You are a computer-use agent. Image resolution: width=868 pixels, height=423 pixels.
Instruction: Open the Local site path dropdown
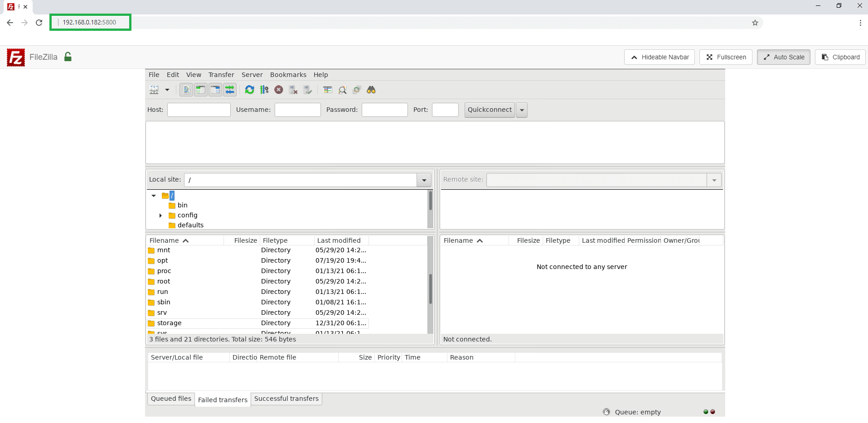(x=423, y=180)
